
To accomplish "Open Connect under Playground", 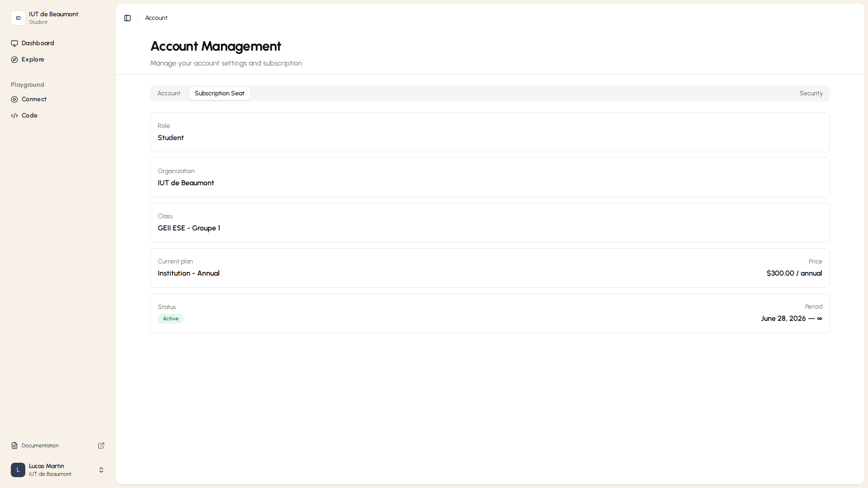I will pos(58,99).
